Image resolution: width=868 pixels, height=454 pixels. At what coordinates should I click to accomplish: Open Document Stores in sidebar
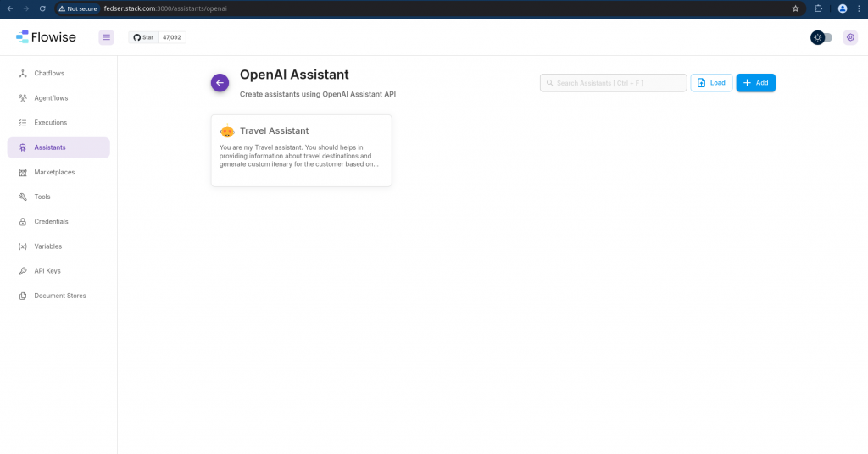pyautogui.click(x=59, y=296)
